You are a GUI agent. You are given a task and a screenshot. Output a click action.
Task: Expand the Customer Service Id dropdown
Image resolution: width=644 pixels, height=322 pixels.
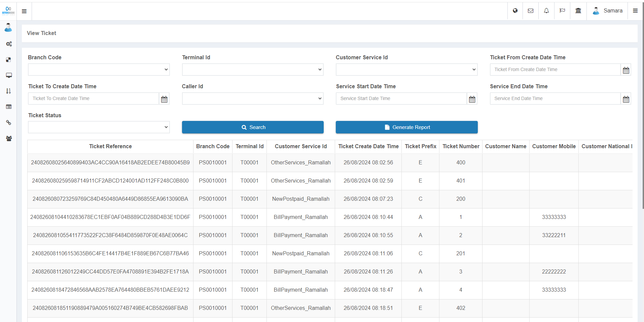pyautogui.click(x=406, y=70)
